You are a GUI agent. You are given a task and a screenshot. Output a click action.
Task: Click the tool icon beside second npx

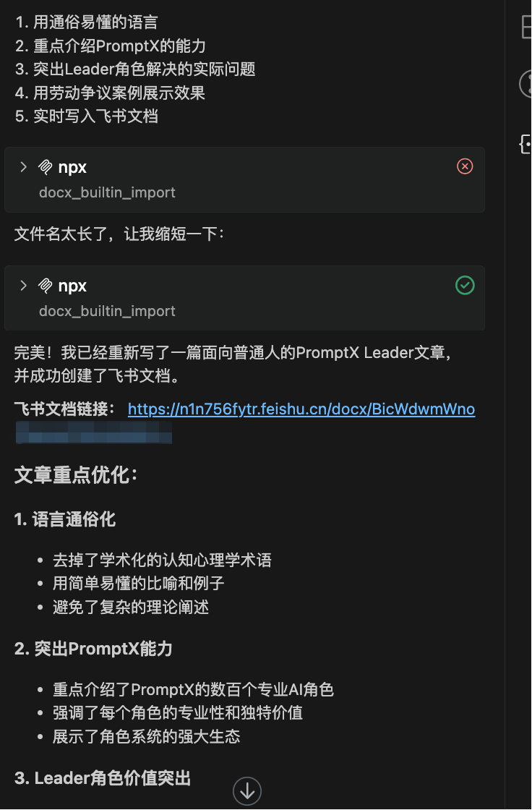[46, 286]
